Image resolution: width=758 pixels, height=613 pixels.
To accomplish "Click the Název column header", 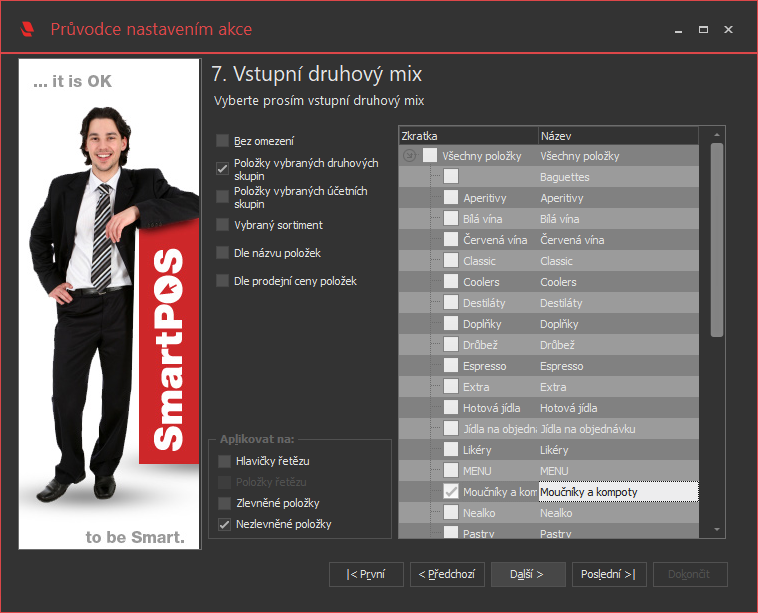I will 618,136.
